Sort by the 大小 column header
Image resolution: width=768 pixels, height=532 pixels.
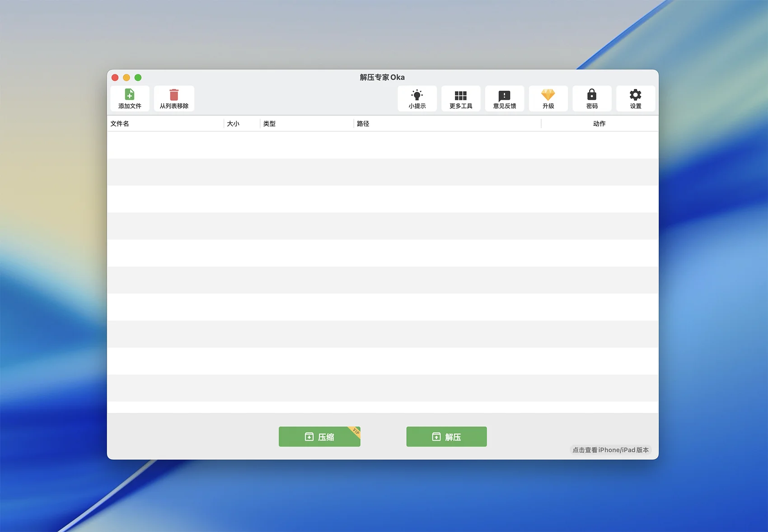[x=233, y=124]
